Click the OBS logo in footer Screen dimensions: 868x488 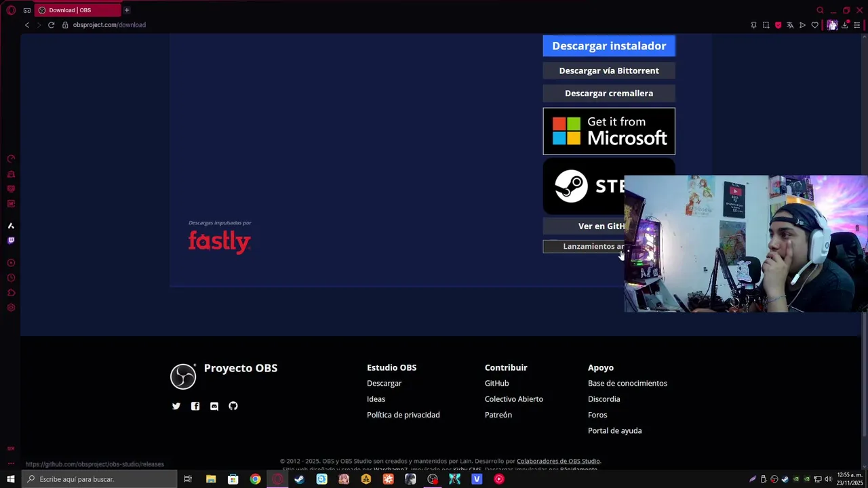(x=183, y=376)
